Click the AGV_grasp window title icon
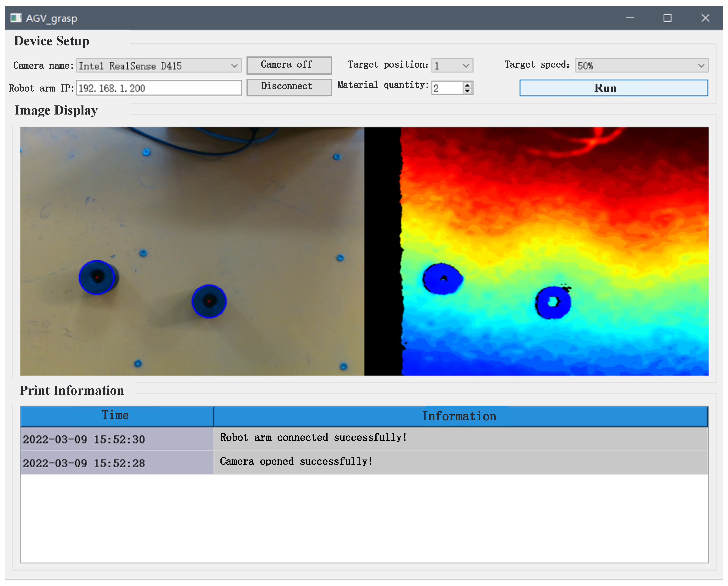 pos(16,18)
